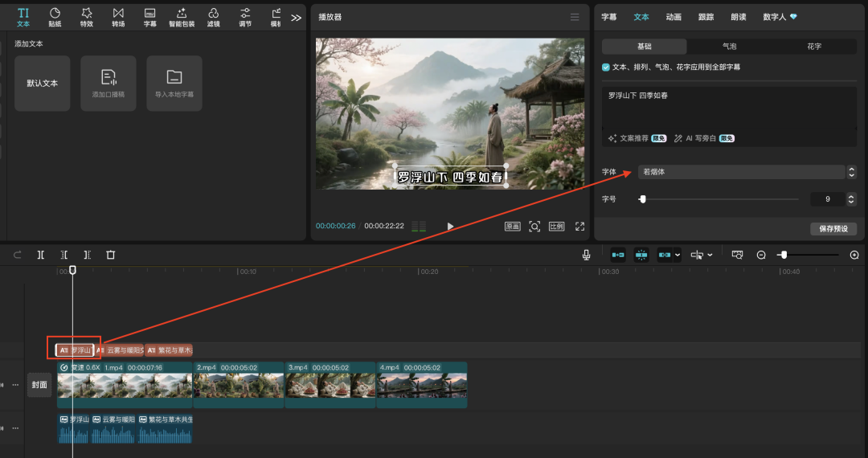Click the 原画 original quality button
Viewport: 868px width, 458px height.
(x=513, y=227)
